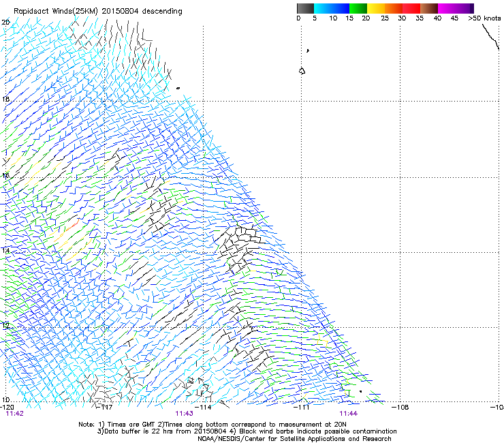Click the yellow 20-25 knots legend swatch
504x443 pixels.
point(376,8)
